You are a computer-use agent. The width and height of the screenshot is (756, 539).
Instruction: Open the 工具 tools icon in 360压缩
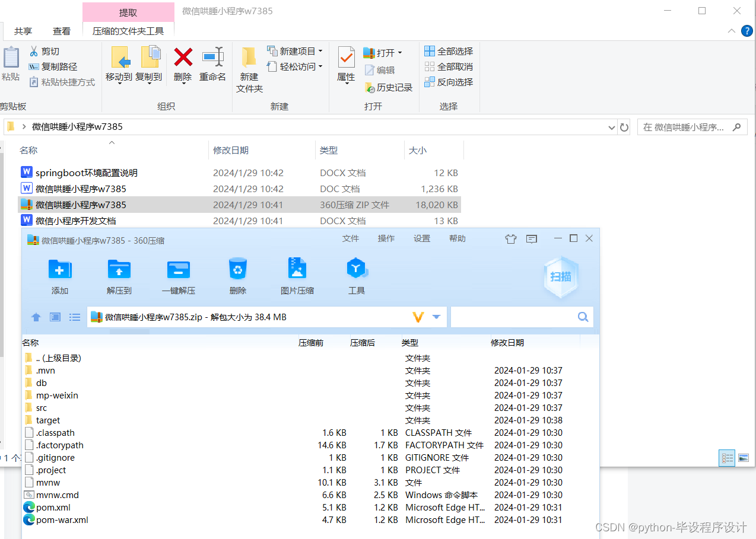pos(356,268)
